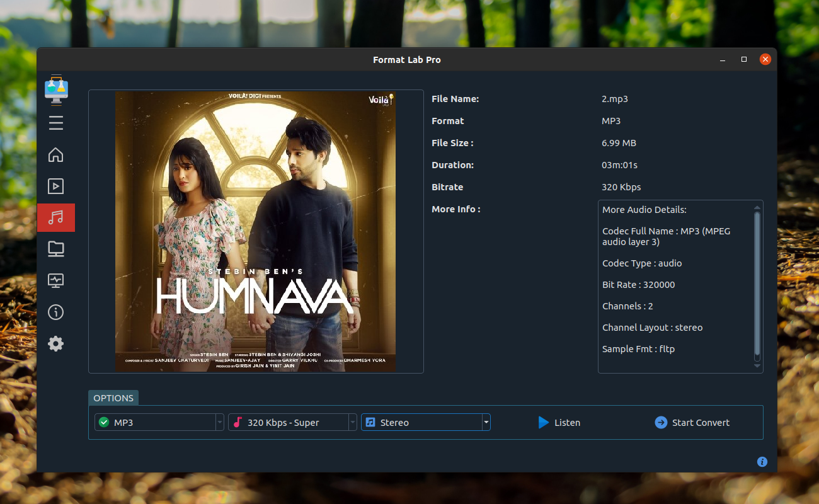819x504 pixels.
Task: Switch to the OPTIONS tab
Action: 113,398
